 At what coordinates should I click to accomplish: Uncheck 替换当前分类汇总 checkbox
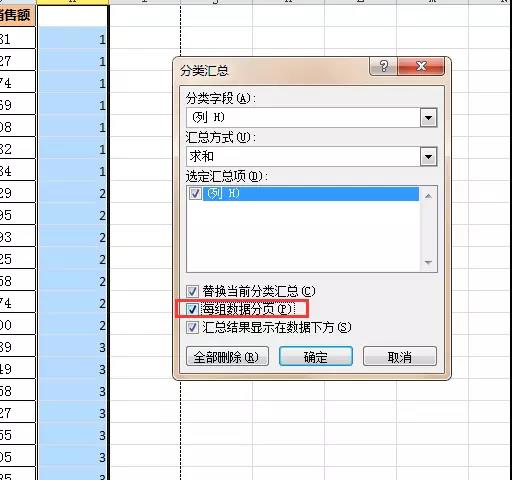pyautogui.click(x=192, y=291)
